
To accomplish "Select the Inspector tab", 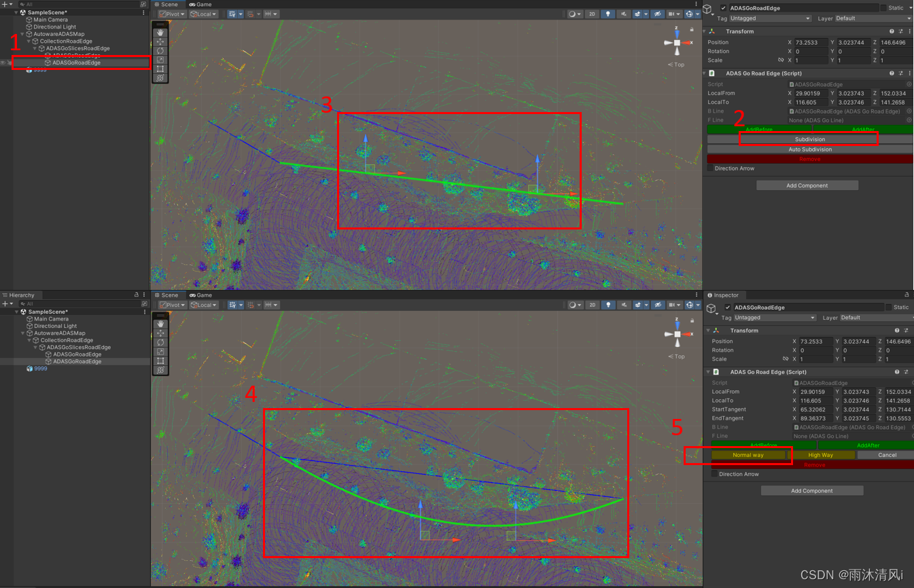I will 723,295.
